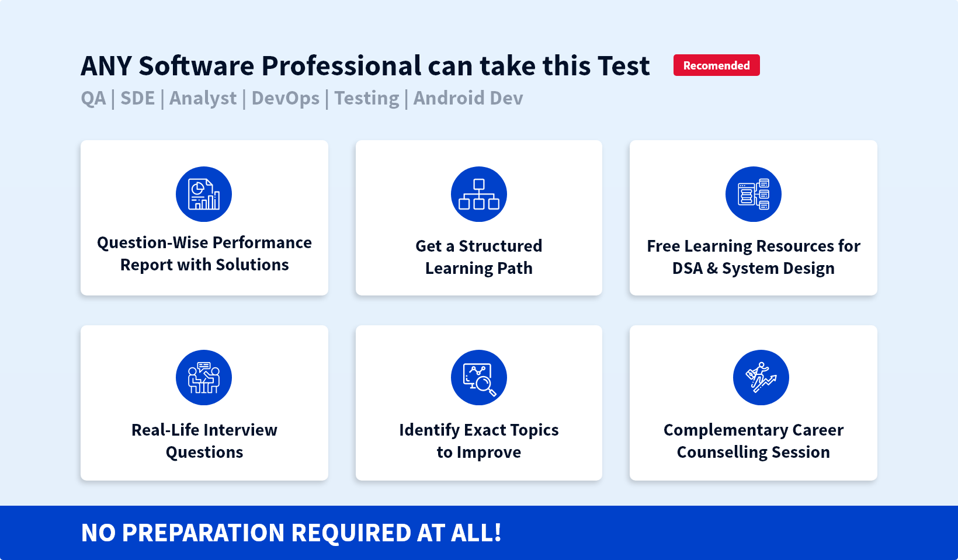Click the red Recomended badge
Screen dimensions: 958x560
pyautogui.click(x=716, y=65)
